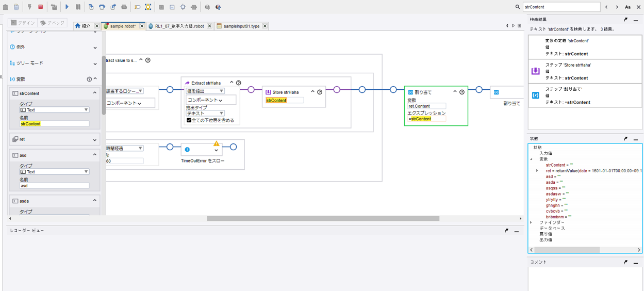Open the 紹介 tab
This screenshot has height=291, width=644.
click(x=83, y=26)
